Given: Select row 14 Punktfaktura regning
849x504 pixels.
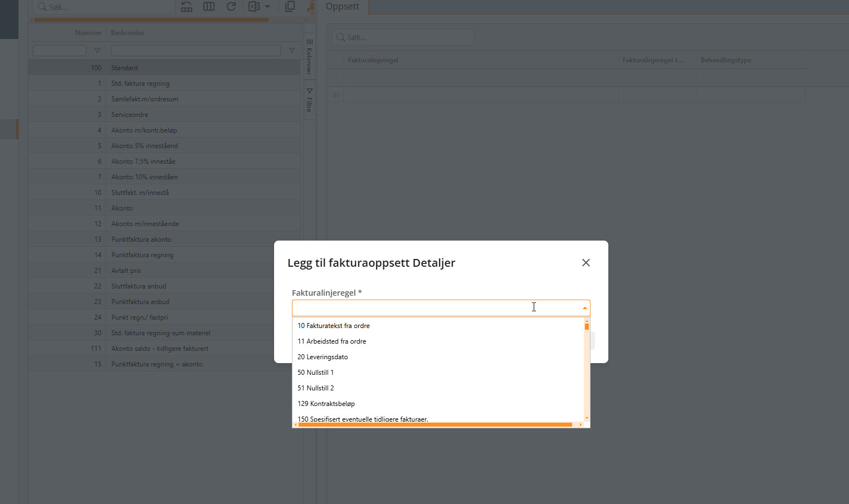Looking at the screenshot, I should tap(152, 255).
